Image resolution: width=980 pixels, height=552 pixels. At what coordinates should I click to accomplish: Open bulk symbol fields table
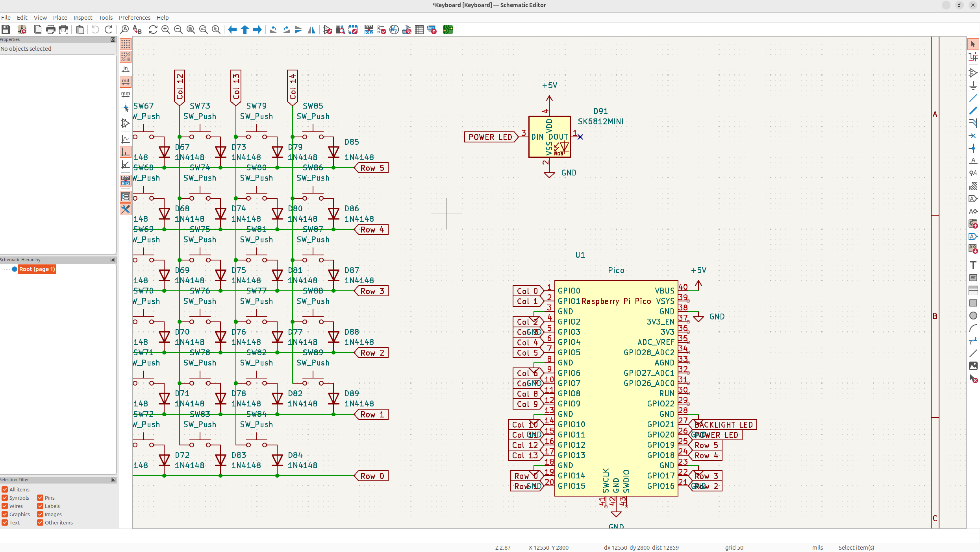click(x=419, y=30)
